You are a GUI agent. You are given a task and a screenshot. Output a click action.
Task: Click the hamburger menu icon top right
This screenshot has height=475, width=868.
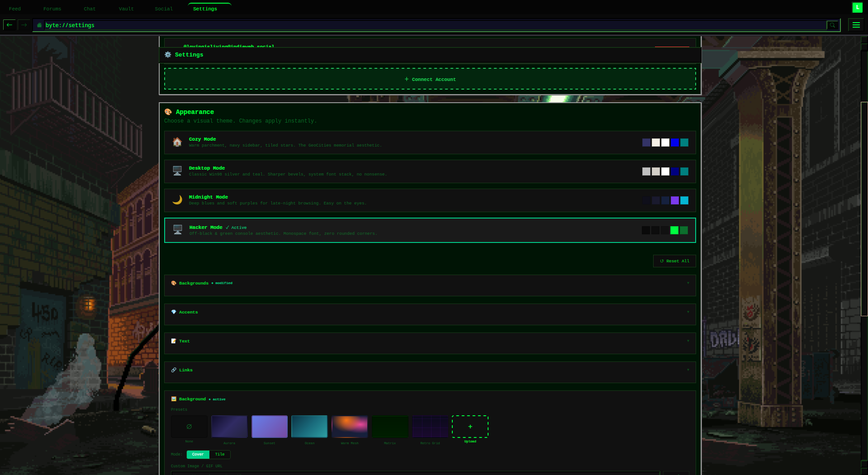[x=855, y=25]
